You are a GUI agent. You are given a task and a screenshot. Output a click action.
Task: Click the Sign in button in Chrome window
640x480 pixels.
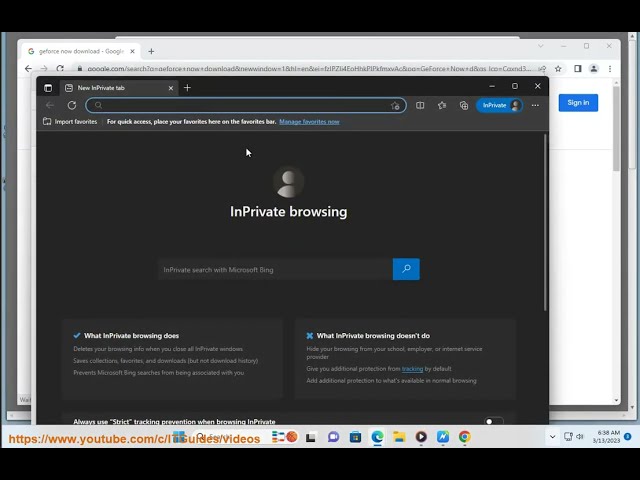pyautogui.click(x=578, y=103)
